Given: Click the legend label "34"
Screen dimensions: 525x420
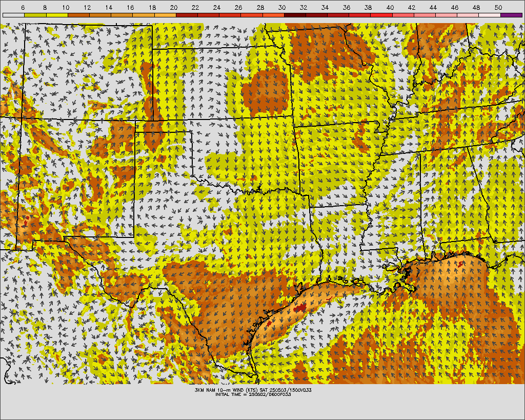Looking at the screenshot, I should point(325,7).
